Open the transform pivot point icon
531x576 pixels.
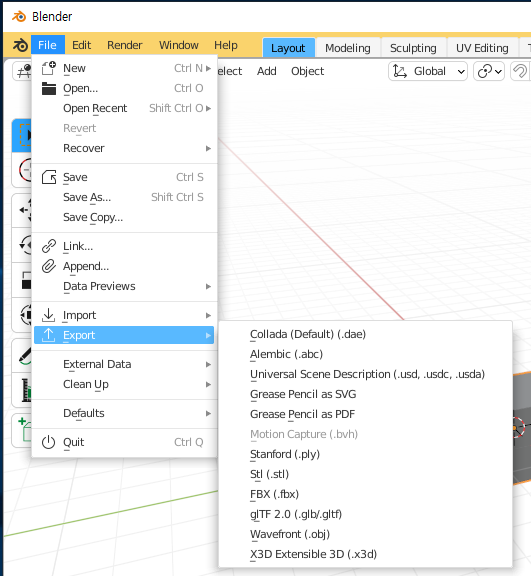489,71
